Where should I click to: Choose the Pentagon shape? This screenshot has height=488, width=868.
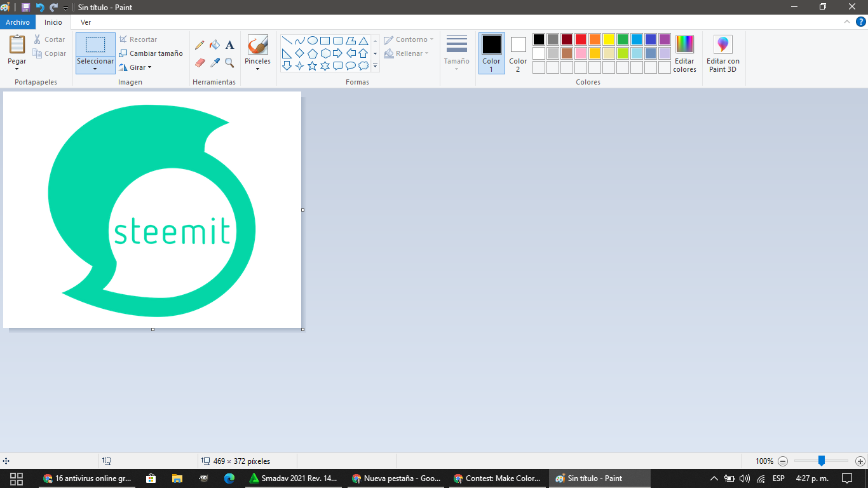[x=313, y=53]
